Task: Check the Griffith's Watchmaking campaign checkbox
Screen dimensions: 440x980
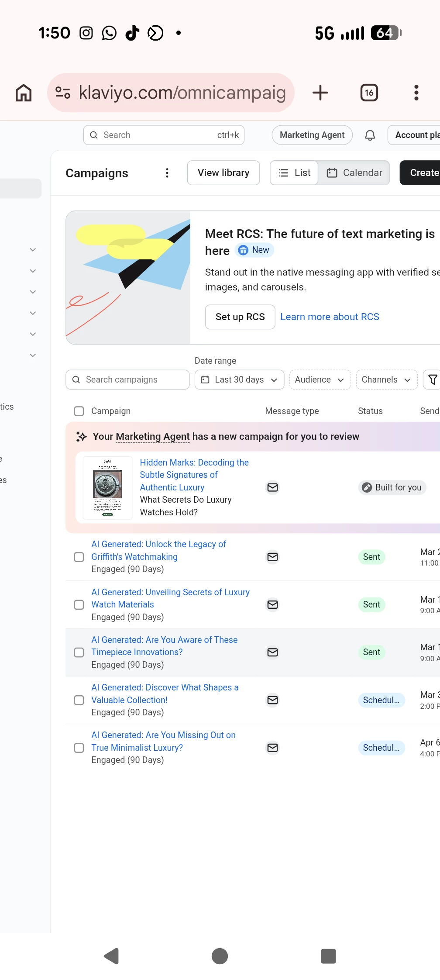Action: point(79,557)
